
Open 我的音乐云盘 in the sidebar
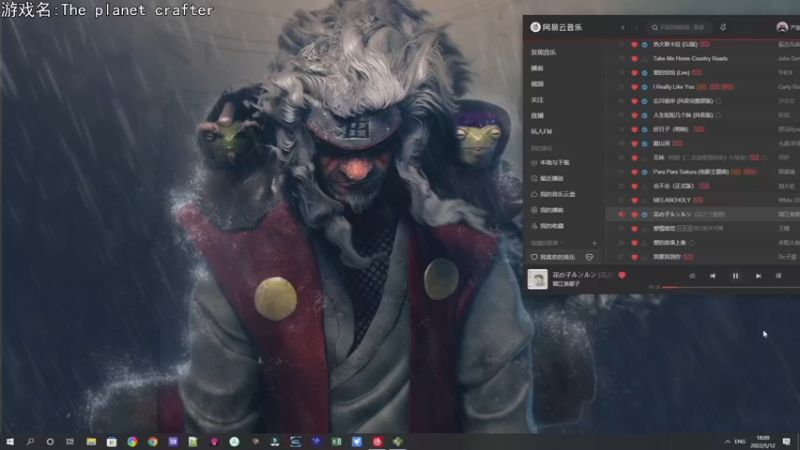pos(554,194)
